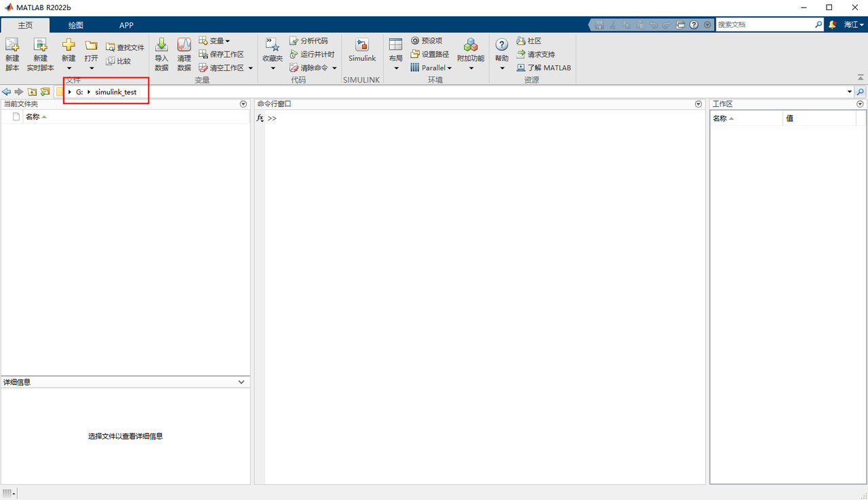Screen dimensions: 868x500
Task: Click simulink_test folder in address path
Action: coord(115,91)
